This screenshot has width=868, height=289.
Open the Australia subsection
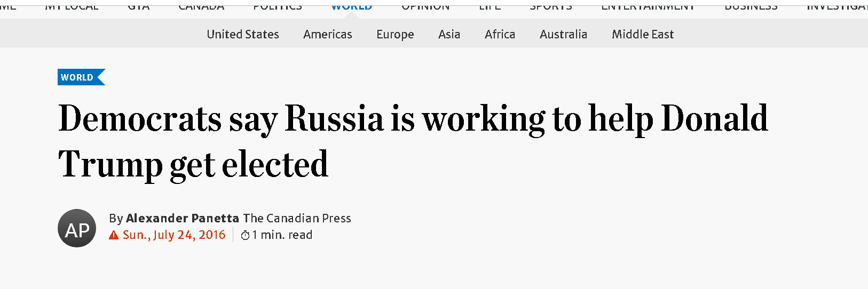[563, 35]
